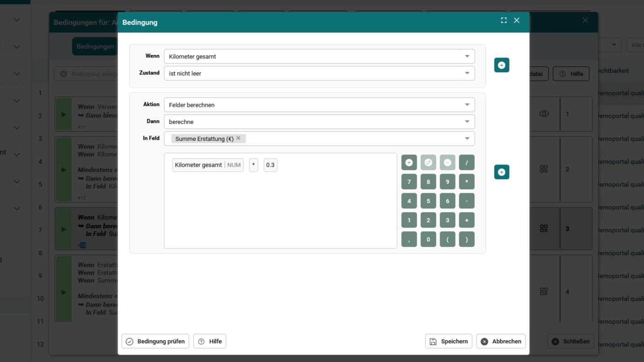
Task: Add another condition with the upper teal plus
Action: (x=502, y=65)
